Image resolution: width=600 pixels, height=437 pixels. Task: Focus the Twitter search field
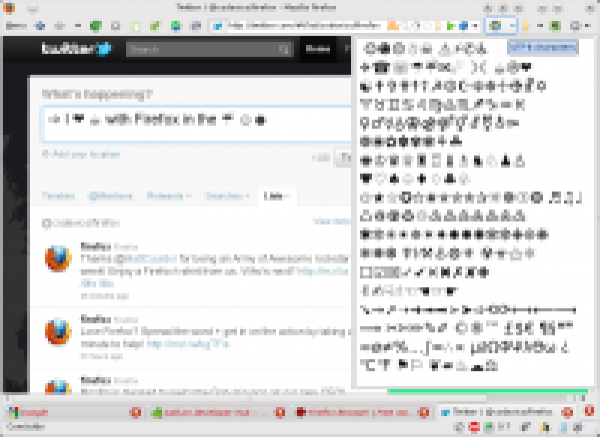209,49
